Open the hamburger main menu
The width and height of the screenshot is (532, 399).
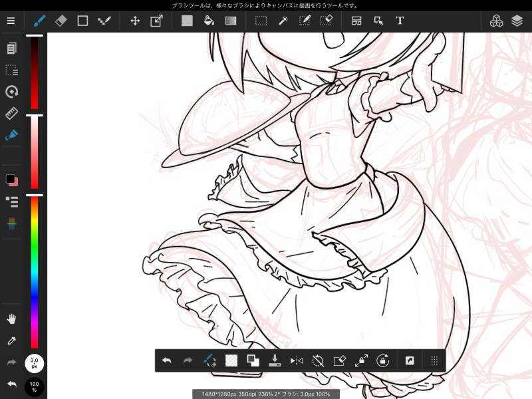pyautogui.click(x=11, y=21)
